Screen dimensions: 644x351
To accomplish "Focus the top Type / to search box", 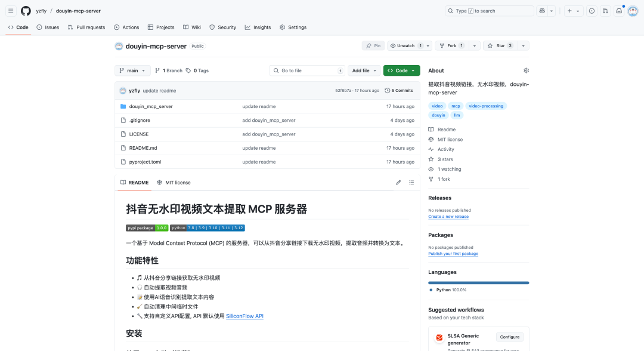I will click(489, 11).
